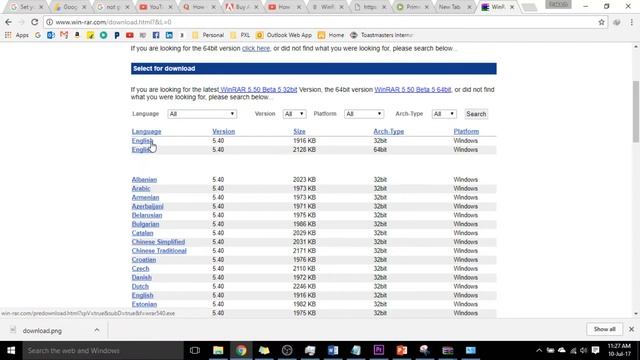The height and width of the screenshot is (360, 640).
Task: Open Task View on the taskbar
Action: point(195,351)
